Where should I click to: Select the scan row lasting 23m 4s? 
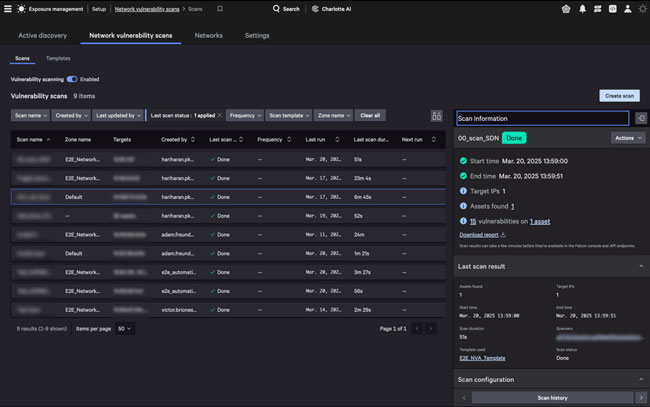228,178
